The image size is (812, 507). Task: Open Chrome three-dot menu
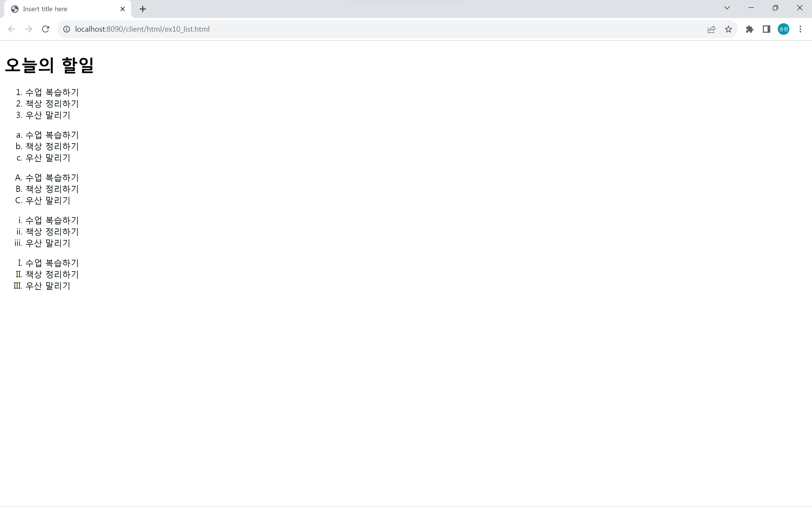pyautogui.click(x=800, y=29)
